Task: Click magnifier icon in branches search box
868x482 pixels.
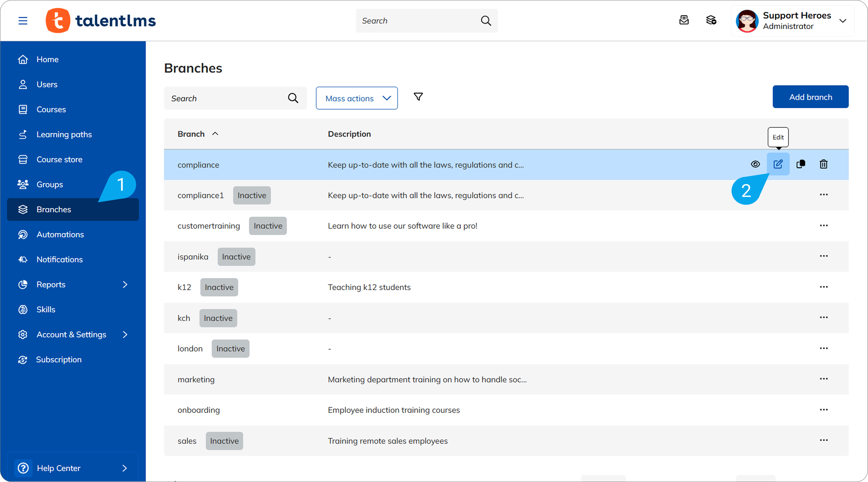Action: 293,98
